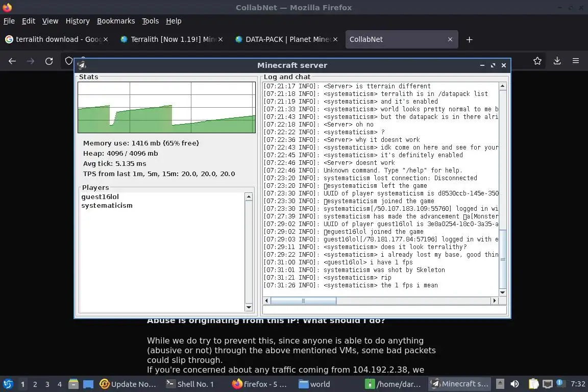588x392 pixels.
Task: Focus the server command input field
Action: (384, 310)
